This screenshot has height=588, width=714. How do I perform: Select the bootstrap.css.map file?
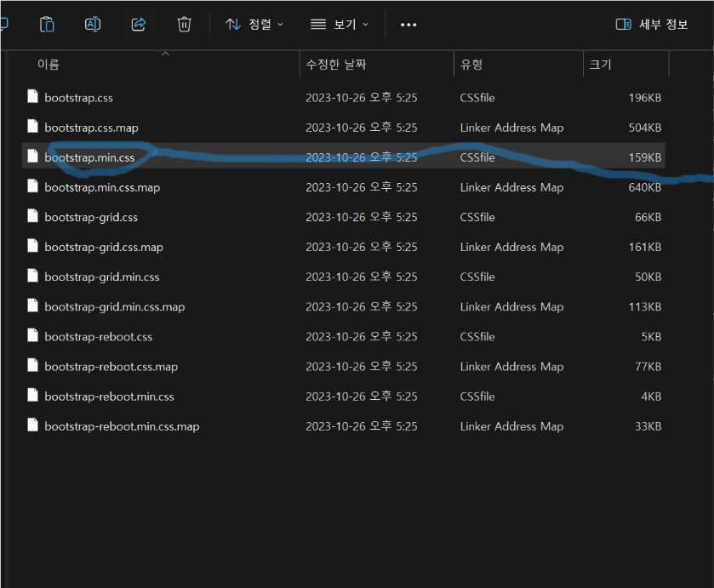(x=343, y=128)
